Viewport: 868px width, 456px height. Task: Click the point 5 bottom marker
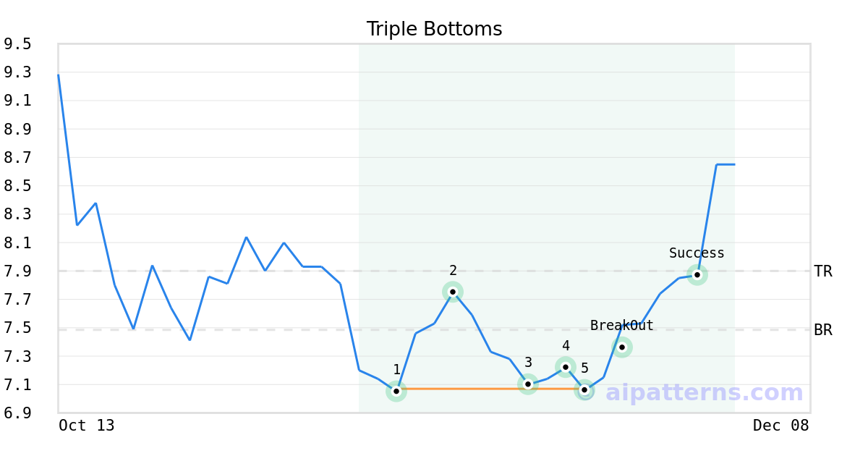click(584, 390)
